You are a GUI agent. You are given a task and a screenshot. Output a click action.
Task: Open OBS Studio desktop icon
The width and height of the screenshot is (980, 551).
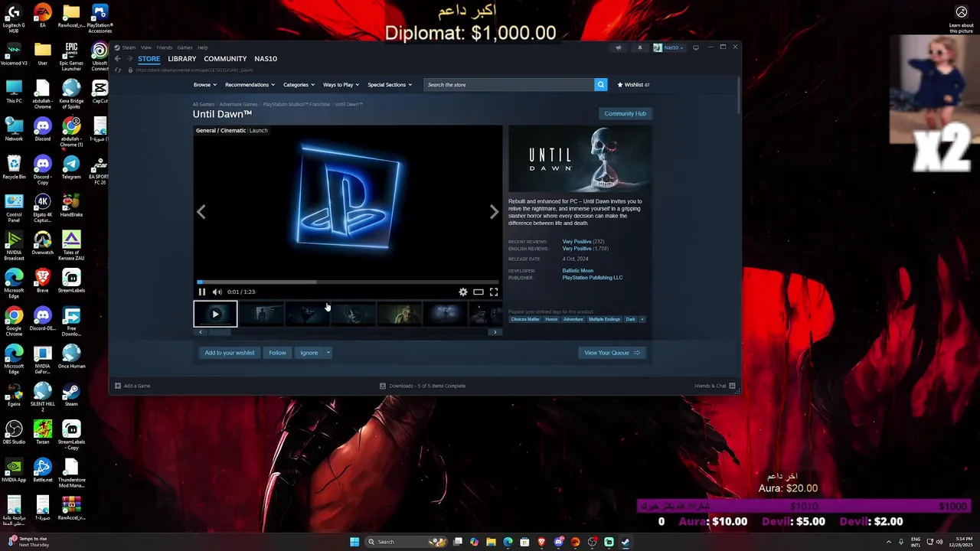pyautogui.click(x=14, y=431)
